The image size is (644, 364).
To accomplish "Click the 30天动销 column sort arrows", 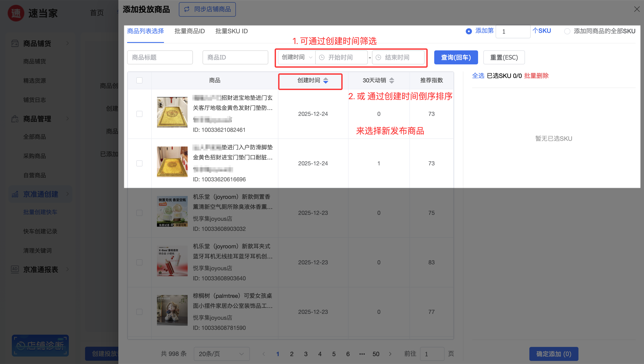I will coord(391,80).
